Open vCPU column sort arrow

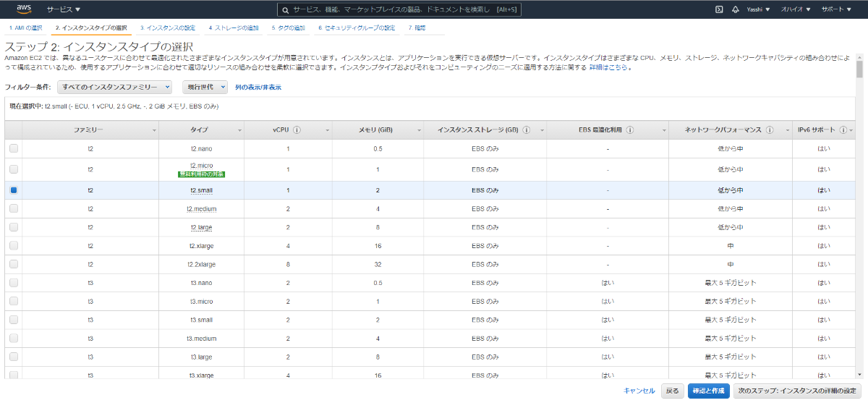328,131
